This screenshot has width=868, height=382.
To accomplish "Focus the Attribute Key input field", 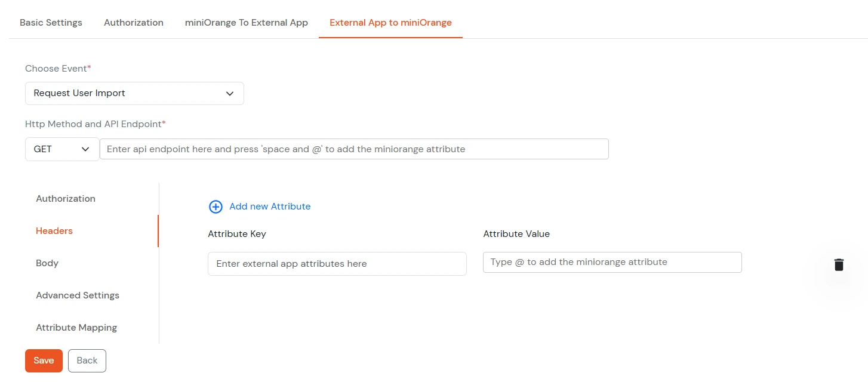I will click(x=337, y=264).
